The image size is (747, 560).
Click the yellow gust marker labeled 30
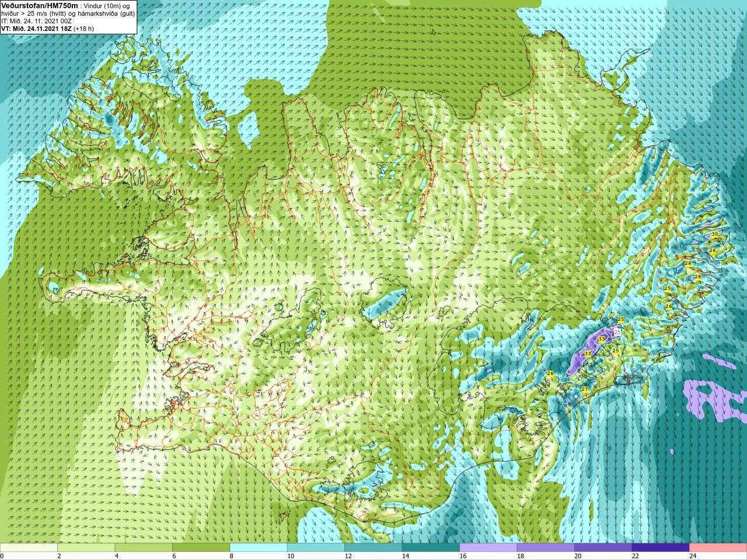coord(715,235)
